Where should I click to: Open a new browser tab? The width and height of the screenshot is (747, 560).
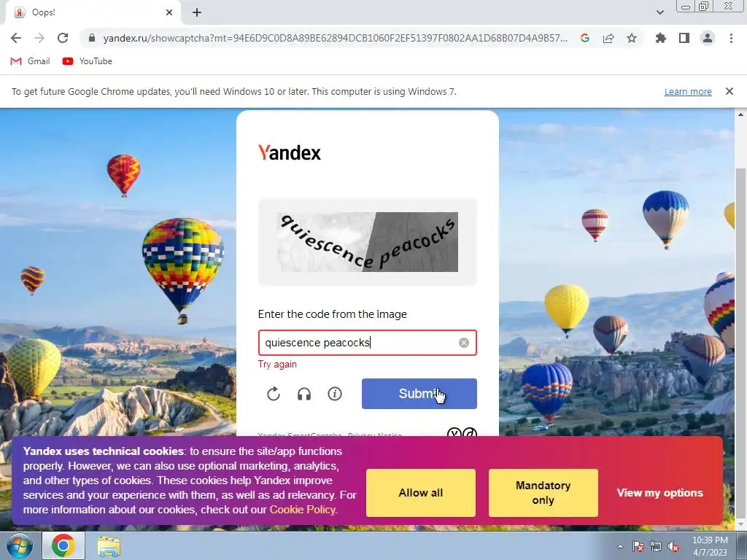point(197,12)
